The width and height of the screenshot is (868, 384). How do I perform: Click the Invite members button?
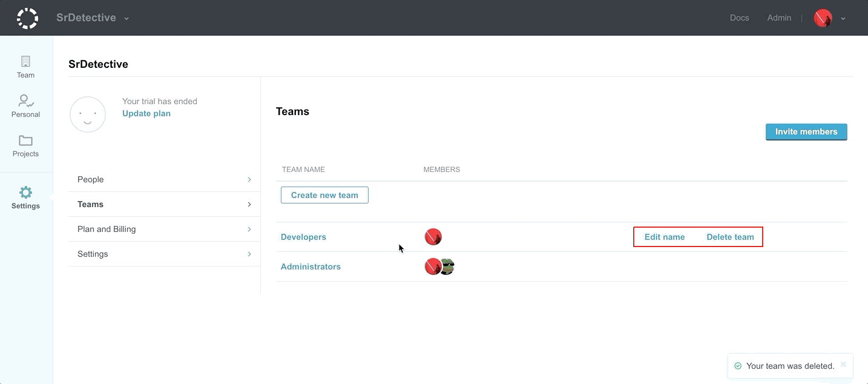click(806, 131)
